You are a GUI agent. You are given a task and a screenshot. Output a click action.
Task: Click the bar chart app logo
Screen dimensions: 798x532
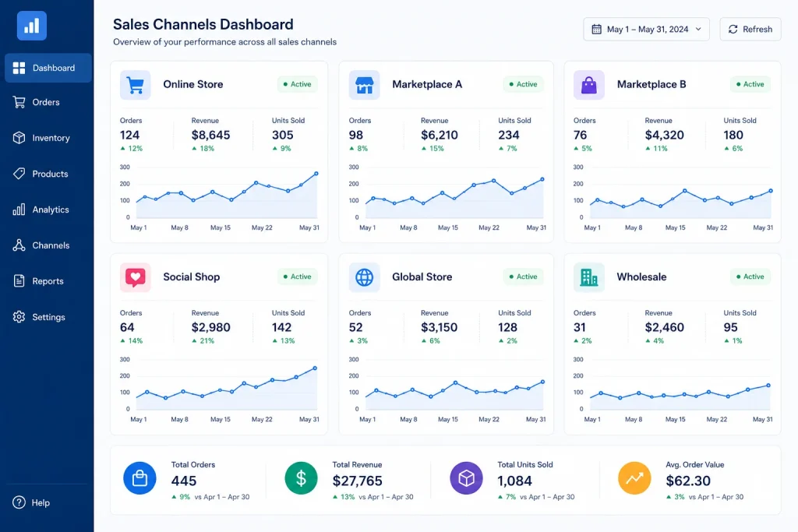(31, 26)
